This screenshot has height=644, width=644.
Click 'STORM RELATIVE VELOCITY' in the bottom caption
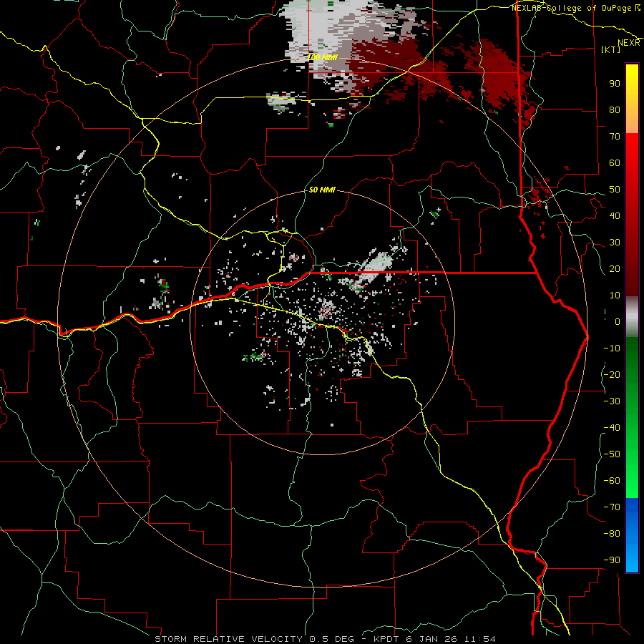click(x=228, y=639)
